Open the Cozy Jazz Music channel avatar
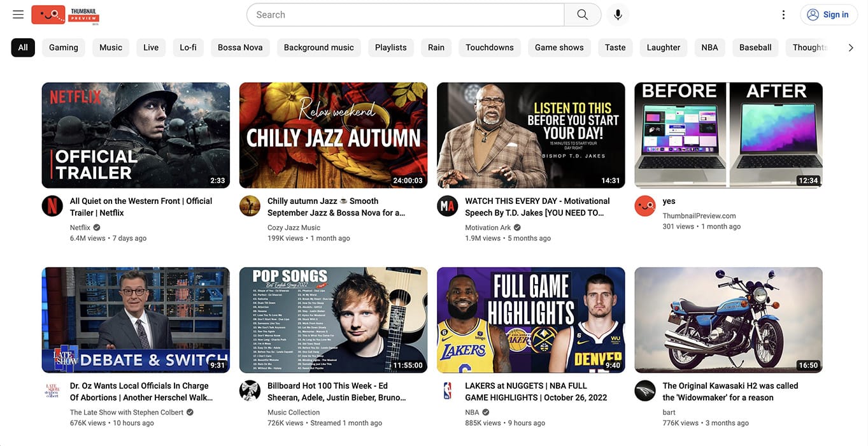Viewport: 868px width, 446px height. pos(250,206)
